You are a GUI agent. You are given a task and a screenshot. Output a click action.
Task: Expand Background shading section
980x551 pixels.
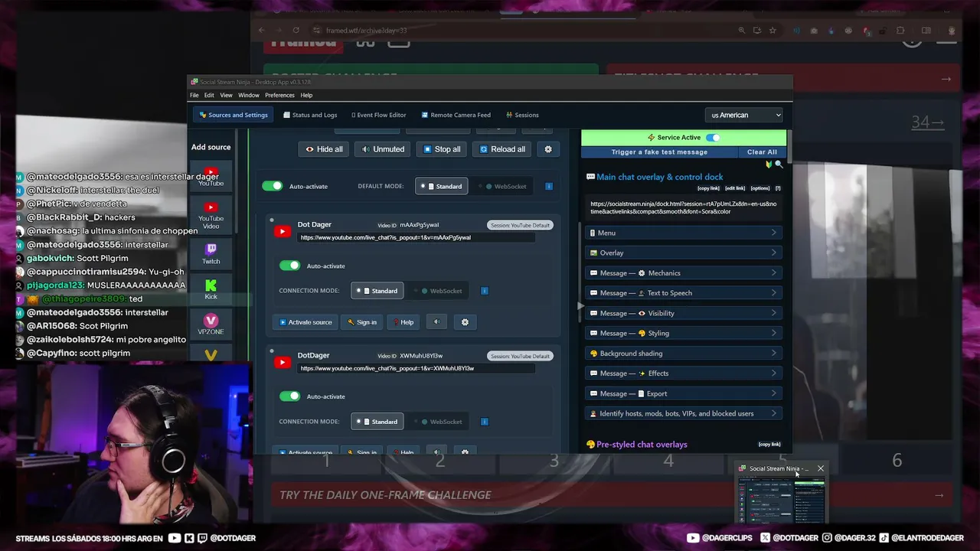pos(683,354)
